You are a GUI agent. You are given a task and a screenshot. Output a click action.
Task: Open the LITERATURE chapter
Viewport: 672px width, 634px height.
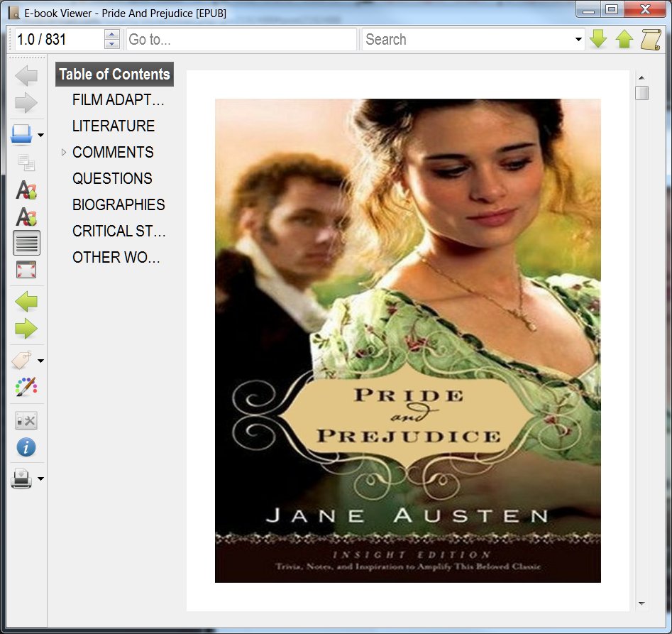pyautogui.click(x=113, y=126)
